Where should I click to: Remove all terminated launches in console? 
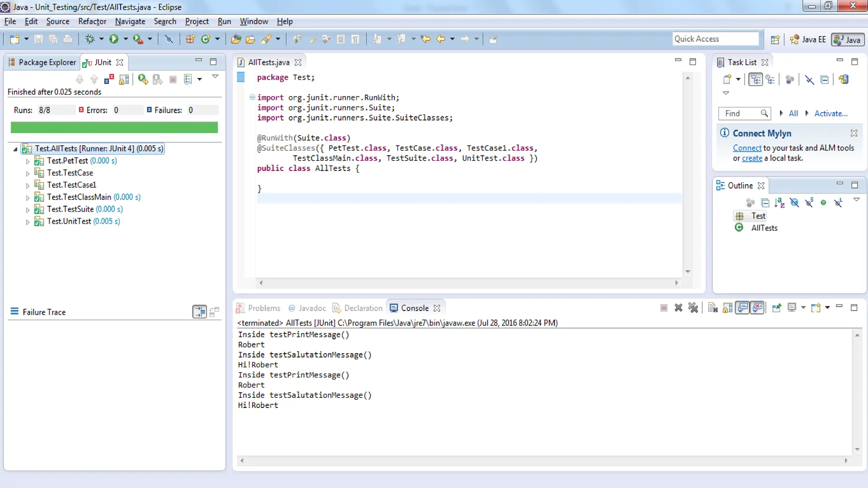[x=693, y=308]
